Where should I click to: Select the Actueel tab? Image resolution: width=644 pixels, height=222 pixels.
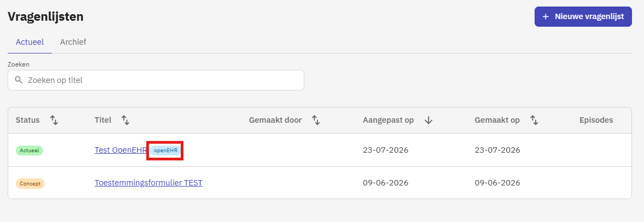29,42
